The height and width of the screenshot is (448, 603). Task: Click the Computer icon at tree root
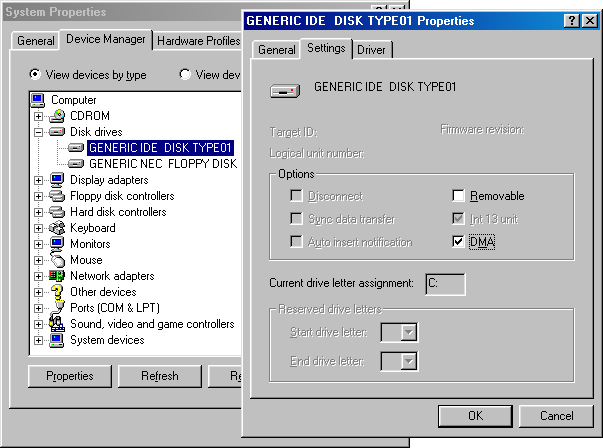(38, 100)
